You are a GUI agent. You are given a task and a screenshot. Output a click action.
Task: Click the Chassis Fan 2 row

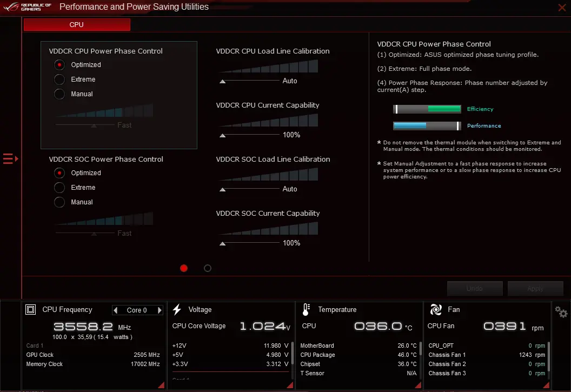[x=487, y=364]
